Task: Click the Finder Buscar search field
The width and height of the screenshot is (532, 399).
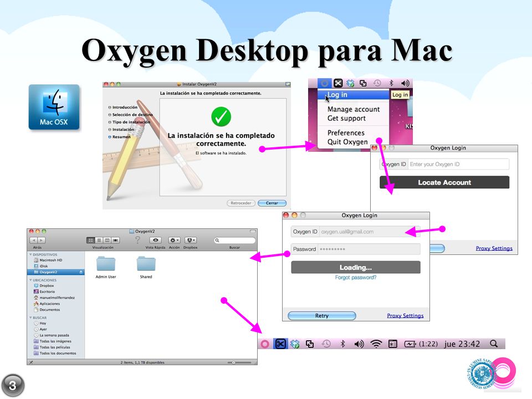Action: (x=234, y=240)
